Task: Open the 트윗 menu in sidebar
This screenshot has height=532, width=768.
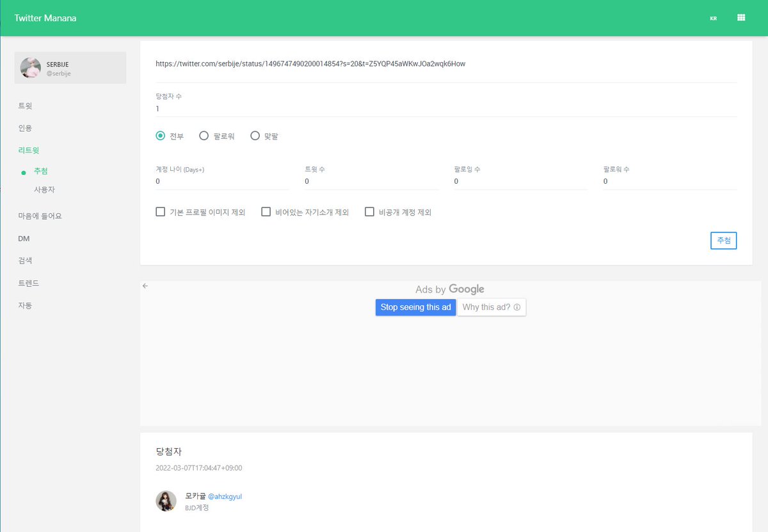Action: [x=25, y=106]
